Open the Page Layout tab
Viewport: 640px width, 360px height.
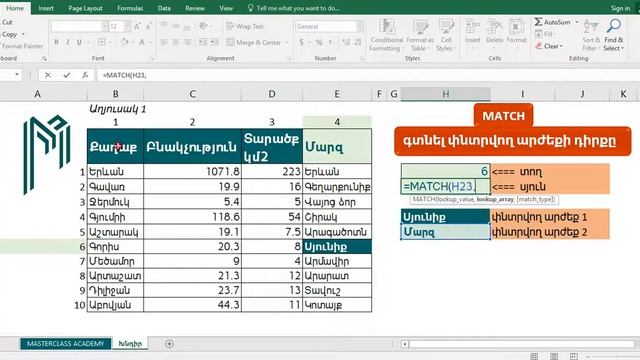click(x=85, y=8)
